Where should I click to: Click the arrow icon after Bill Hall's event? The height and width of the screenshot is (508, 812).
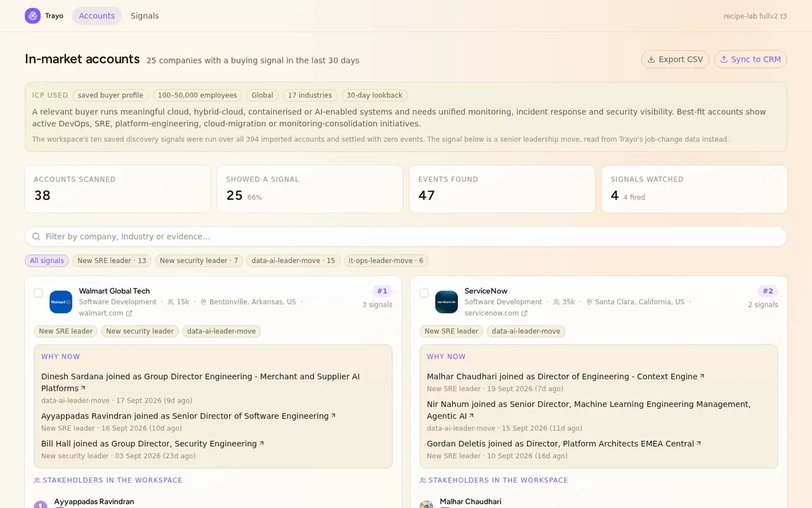click(x=261, y=443)
